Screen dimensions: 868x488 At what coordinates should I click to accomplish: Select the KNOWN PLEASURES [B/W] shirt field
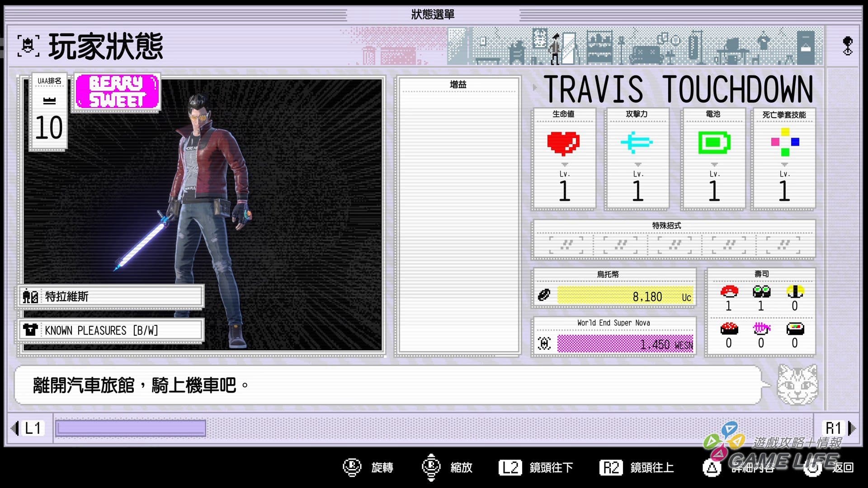pos(111,330)
